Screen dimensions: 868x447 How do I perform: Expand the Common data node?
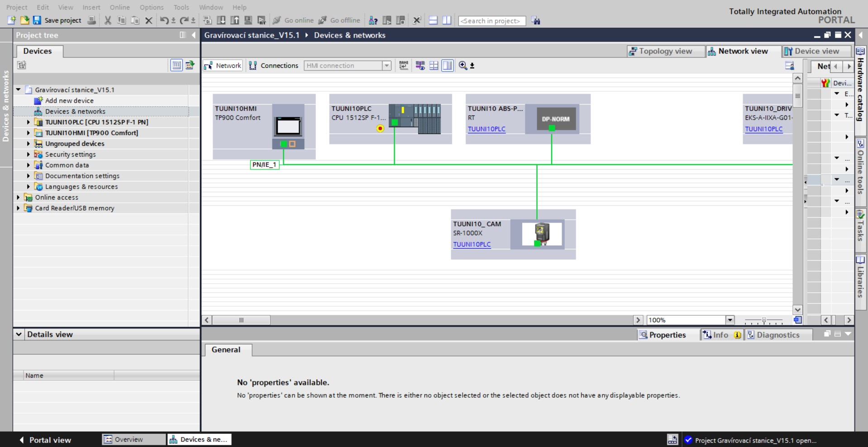click(28, 165)
